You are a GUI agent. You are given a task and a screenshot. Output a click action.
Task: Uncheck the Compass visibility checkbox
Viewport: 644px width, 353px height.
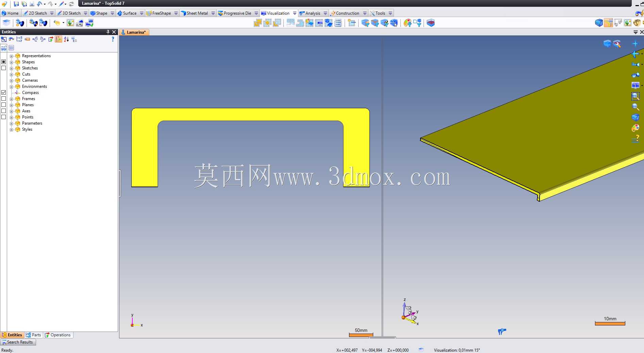click(x=4, y=93)
